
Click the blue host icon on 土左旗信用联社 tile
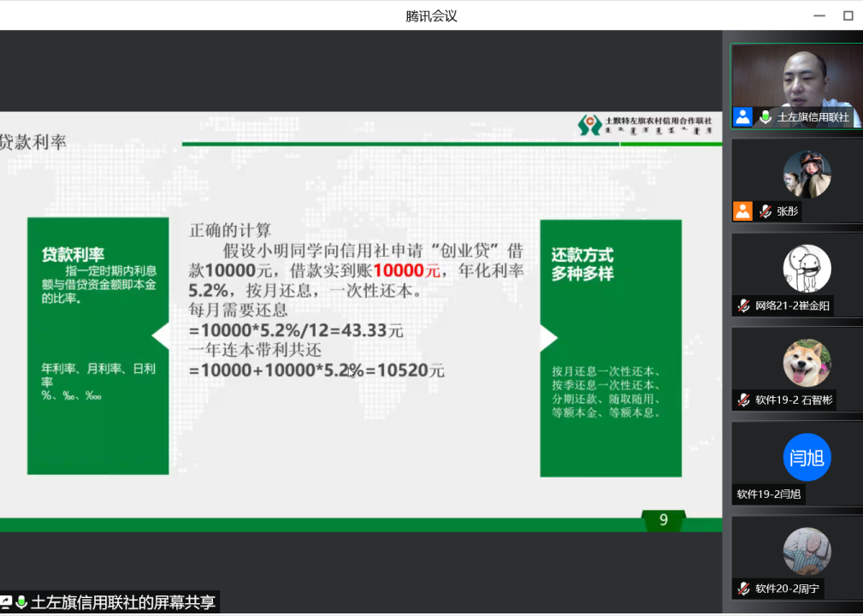pyautogui.click(x=742, y=117)
